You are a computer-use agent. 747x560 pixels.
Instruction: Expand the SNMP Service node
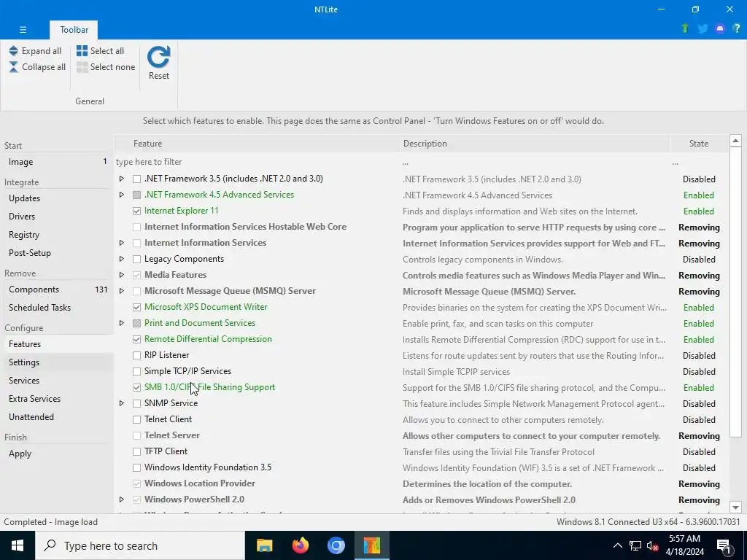click(x=122, y=403)
